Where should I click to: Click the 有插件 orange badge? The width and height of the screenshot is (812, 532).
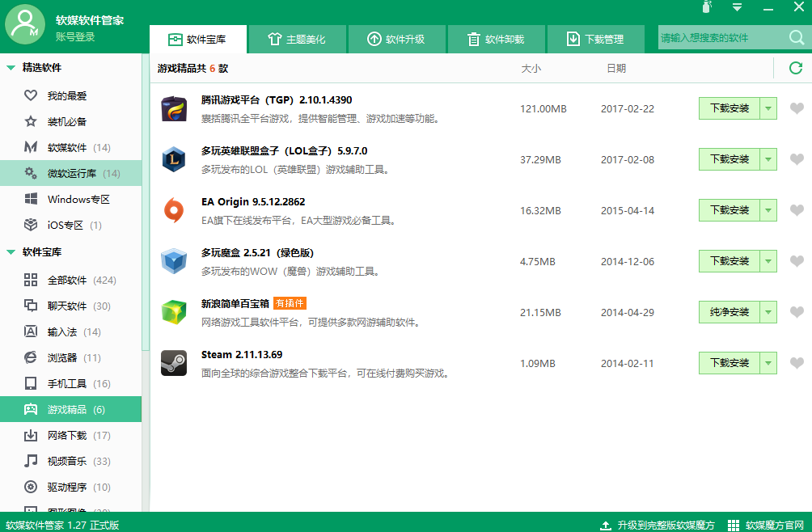(290, 303)
